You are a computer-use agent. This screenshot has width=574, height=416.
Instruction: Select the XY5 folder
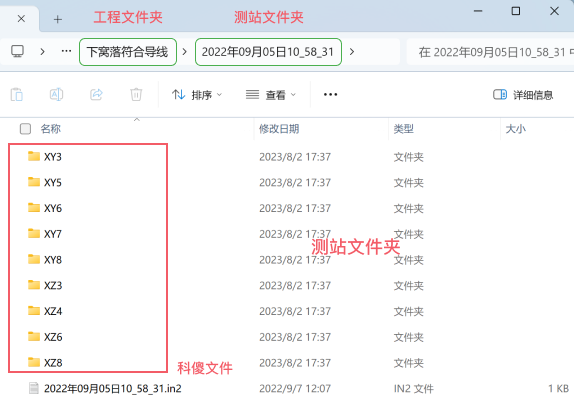[x=53, y=182]
